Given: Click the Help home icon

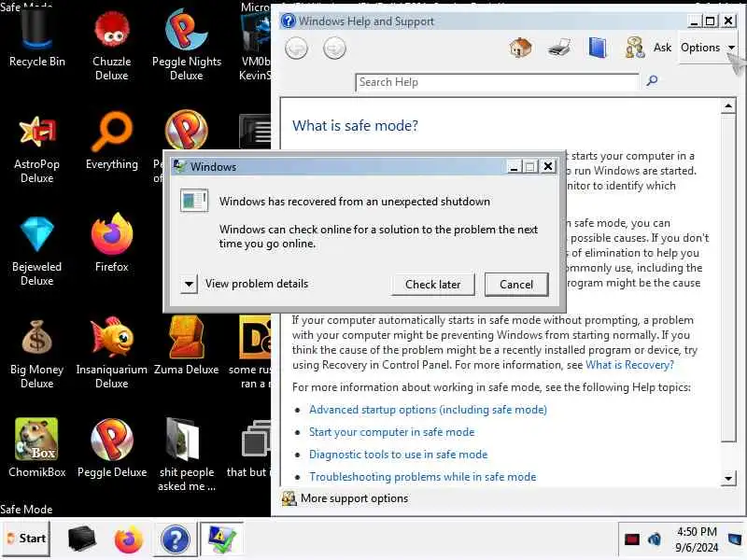Looking at the screenshot, I should click(x=521, y=48).
